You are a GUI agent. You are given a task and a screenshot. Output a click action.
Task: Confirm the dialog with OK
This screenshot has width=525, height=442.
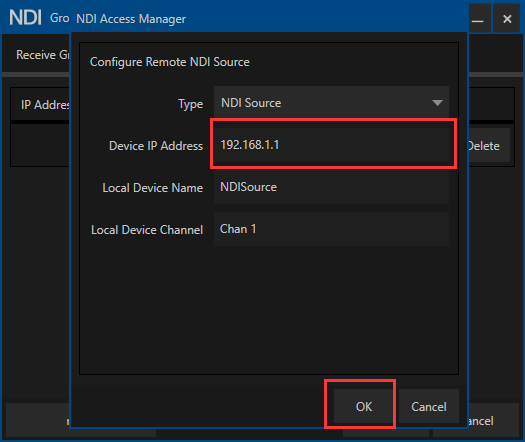click(363, 406)
